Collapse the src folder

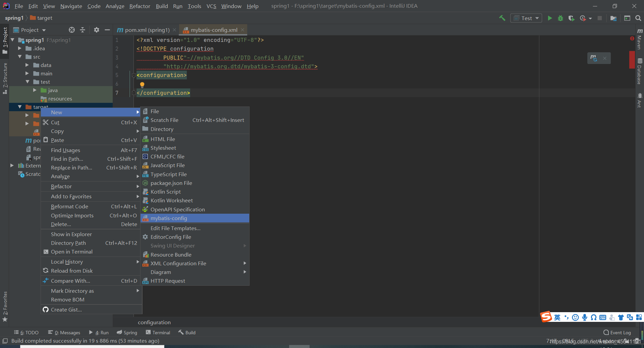(x=20, y=57)
